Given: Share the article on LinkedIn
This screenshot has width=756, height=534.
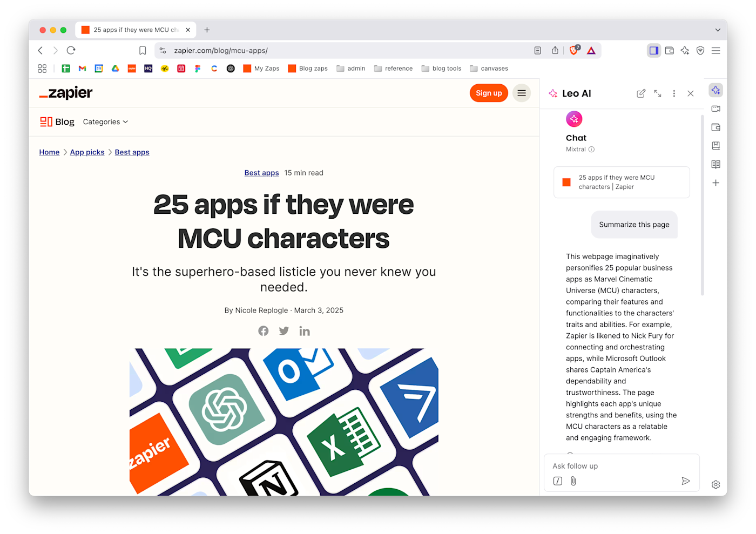Looking at the screenshot, I should click(x=305, y=330).
